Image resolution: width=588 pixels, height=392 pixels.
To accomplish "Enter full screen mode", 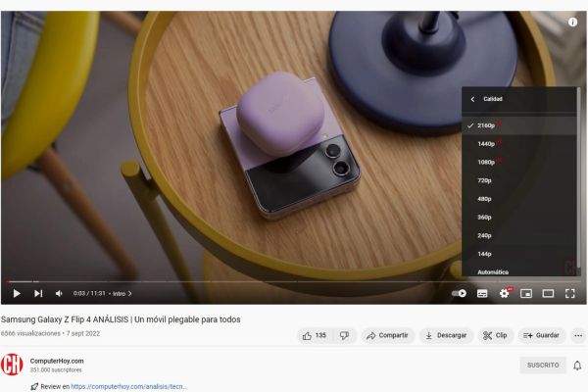I will pos(570,293).
